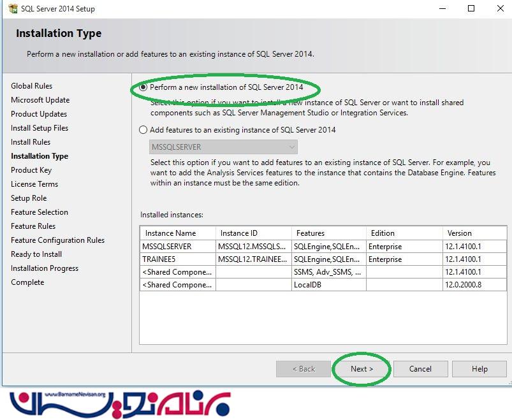The height and width of the screenshot is (420, 512).
Task: Minimize the SQL Server Setup window
Action: pyautogui.click(x=443, y=8)
